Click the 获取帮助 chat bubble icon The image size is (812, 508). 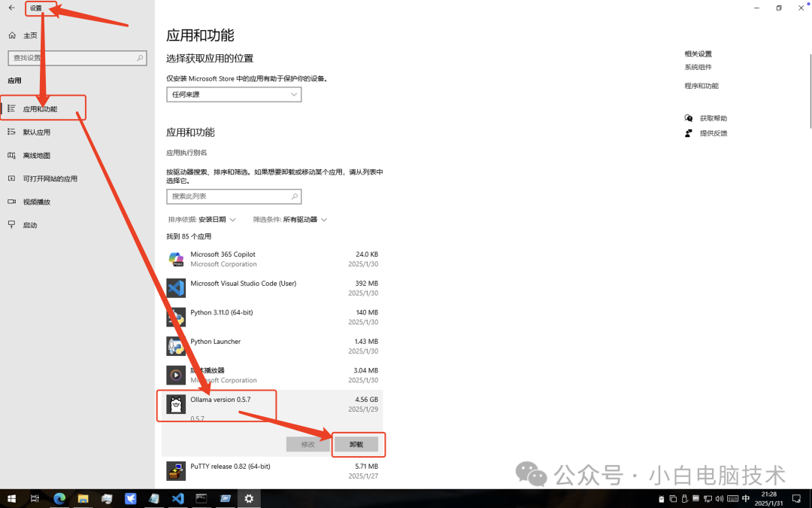689,118
